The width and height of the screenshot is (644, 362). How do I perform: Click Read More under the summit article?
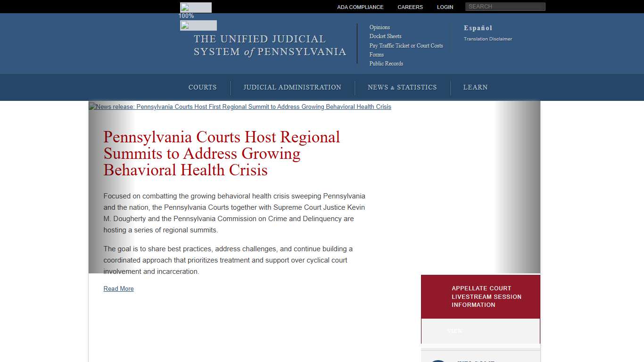(x=118, y=288)
